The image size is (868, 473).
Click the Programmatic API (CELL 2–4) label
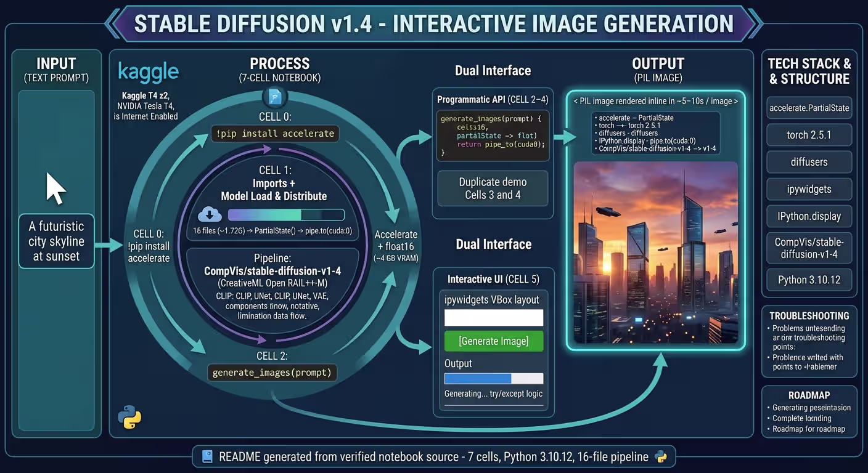[493, 99]
